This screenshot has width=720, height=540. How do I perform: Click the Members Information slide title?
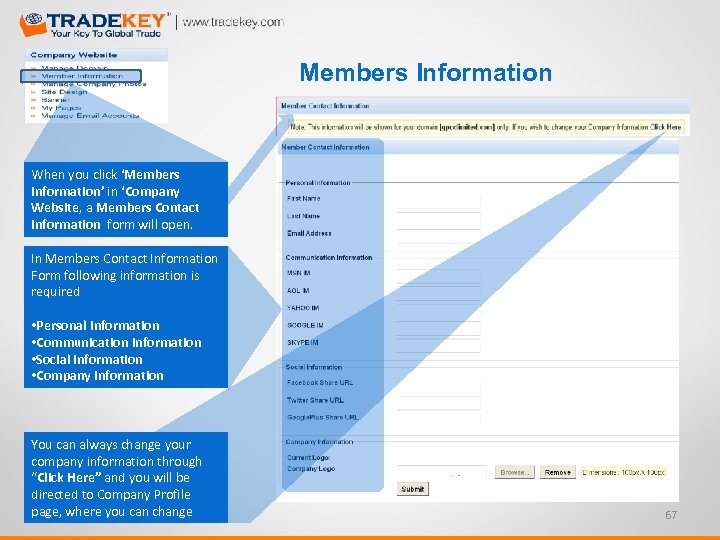pyautogui.click(x=426, y=73)
